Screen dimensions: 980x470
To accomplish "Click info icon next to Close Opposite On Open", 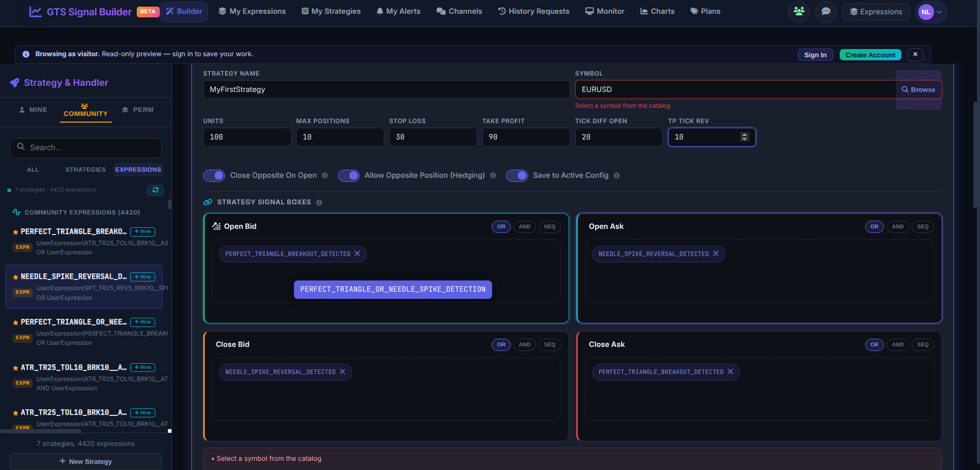I will point(325,176).
